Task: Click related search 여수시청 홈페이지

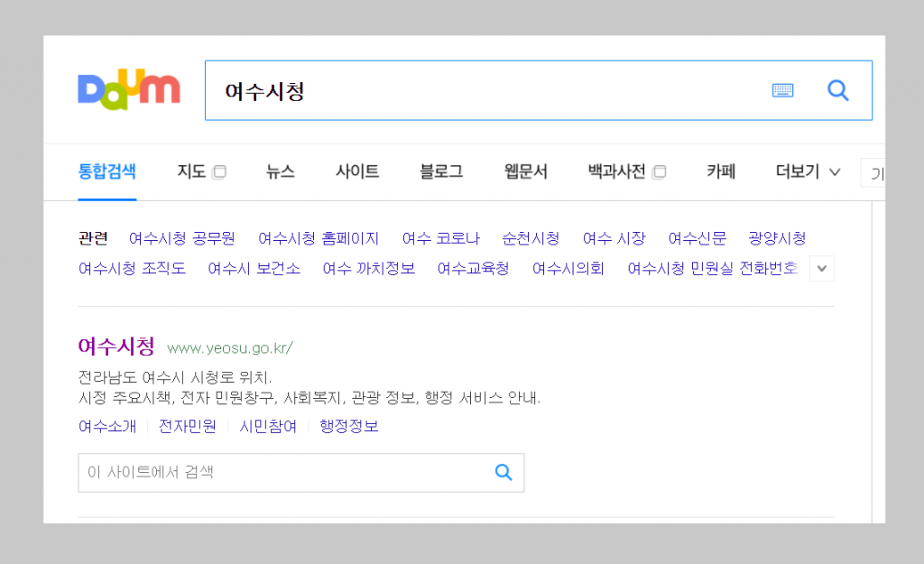Action: point(319,238)
